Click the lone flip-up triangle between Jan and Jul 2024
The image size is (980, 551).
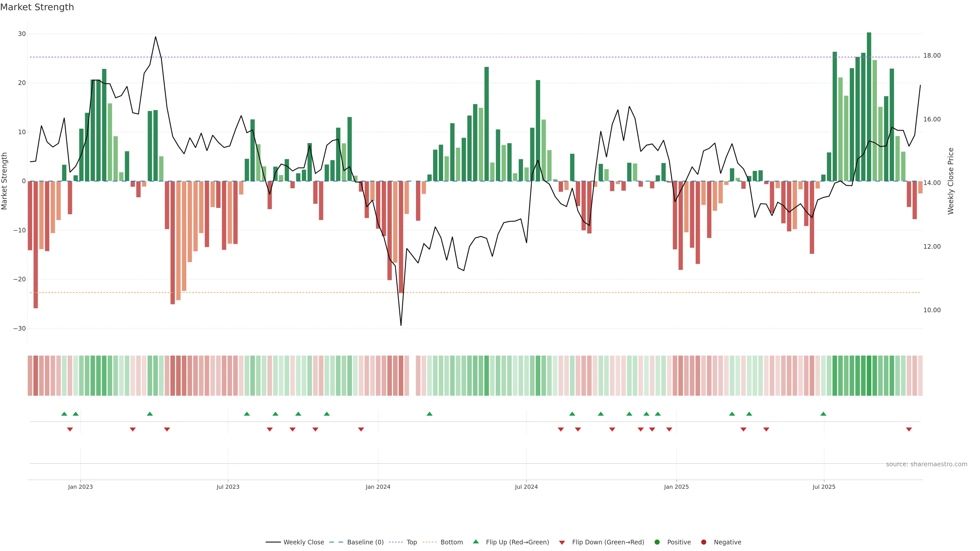(430, 414)
